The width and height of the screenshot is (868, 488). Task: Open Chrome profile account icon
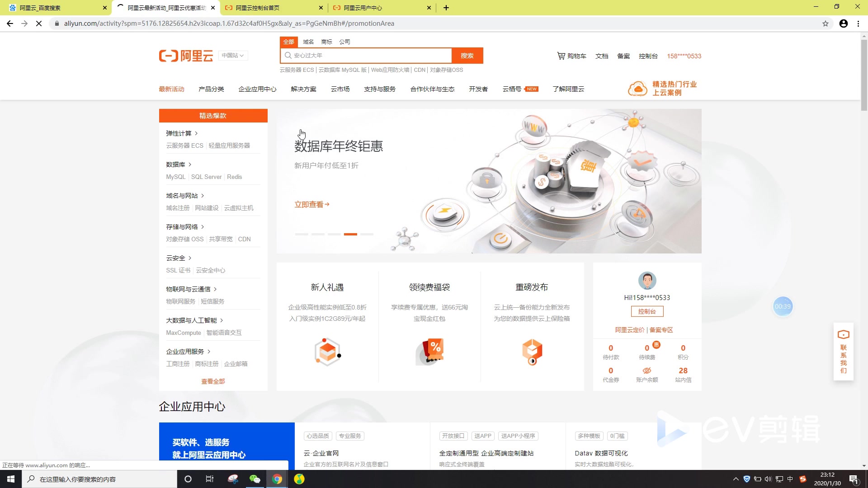[844, 23]
